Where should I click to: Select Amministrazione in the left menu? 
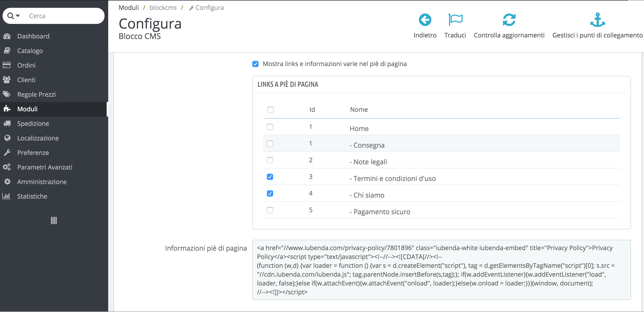(42, 181)
